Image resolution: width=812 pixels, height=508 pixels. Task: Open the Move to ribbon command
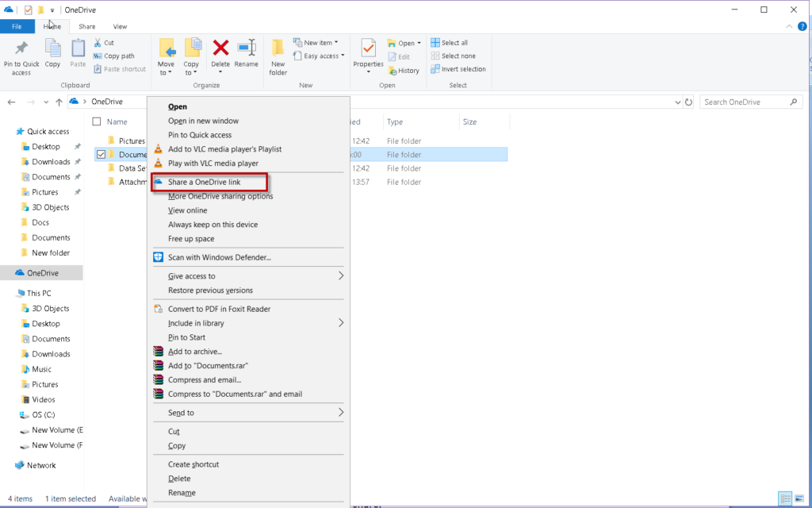[167, 57]
